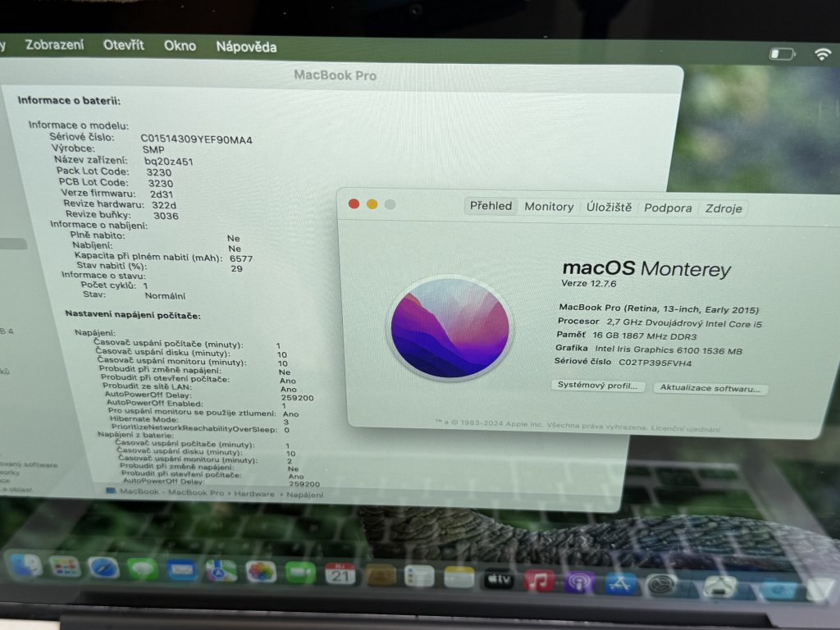
Task: Click the MacBook Pro window title
Action: [x=335, y=75]
